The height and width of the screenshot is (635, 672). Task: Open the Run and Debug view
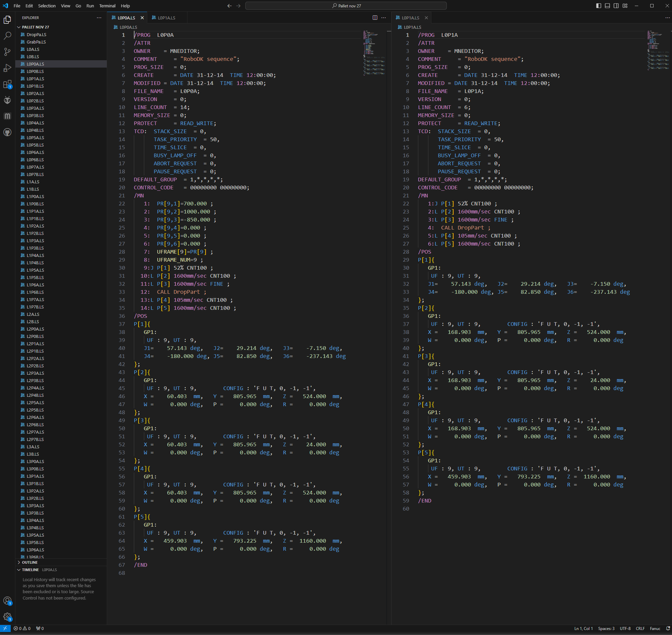point(7,68)
